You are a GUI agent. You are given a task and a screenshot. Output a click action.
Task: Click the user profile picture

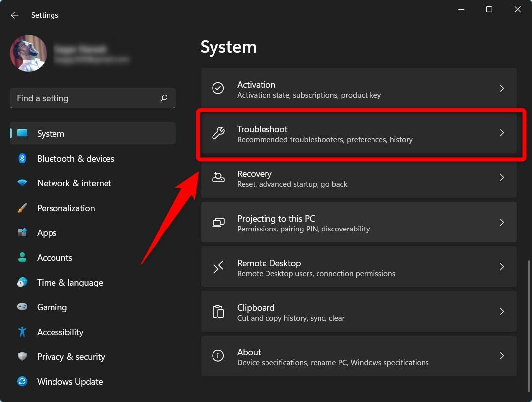[28, 53]
